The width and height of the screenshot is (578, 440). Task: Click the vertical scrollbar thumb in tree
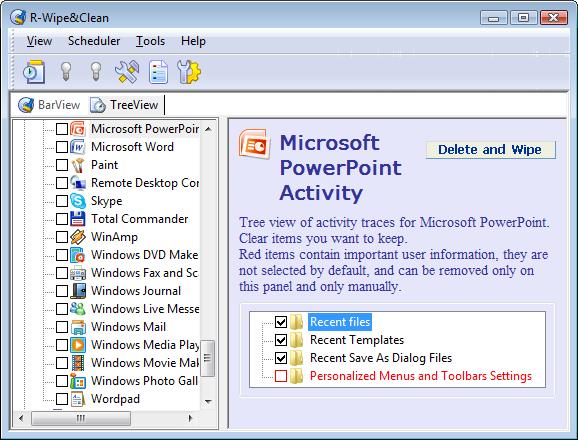208,358
